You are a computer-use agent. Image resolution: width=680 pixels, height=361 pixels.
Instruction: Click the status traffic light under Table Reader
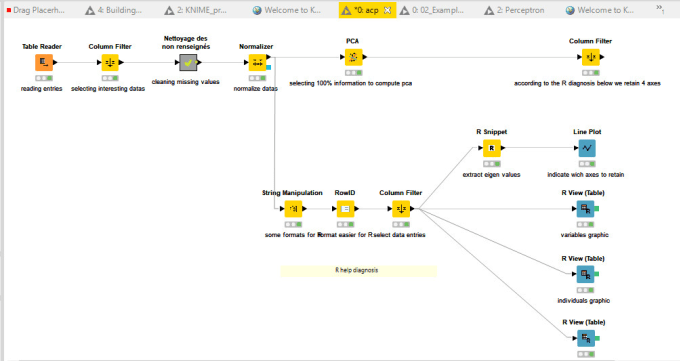[x=44, y=78]
